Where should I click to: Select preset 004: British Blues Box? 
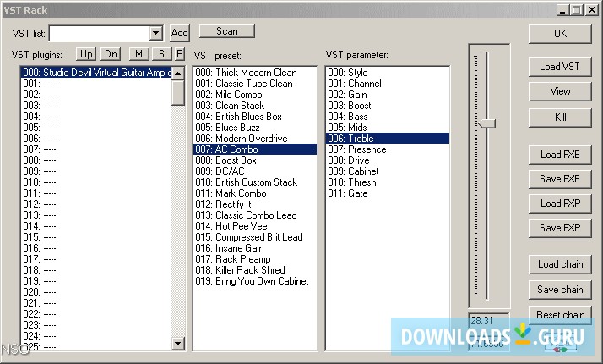[255, 117]
